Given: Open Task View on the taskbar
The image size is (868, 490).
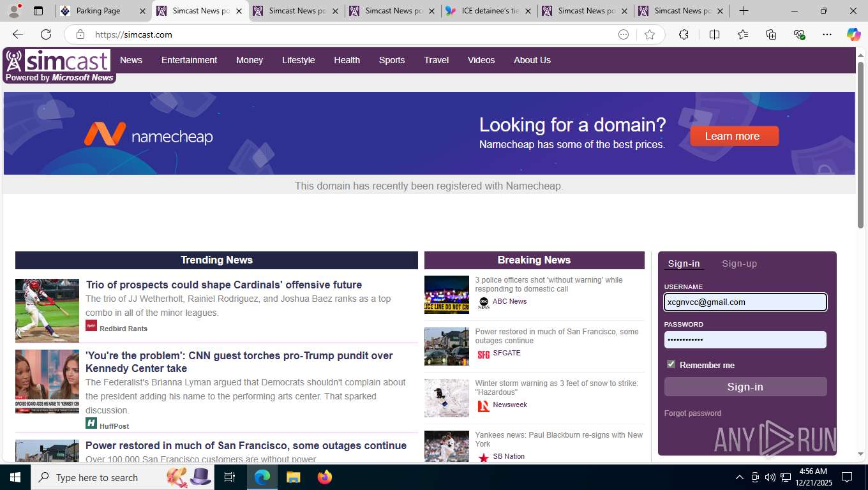Looking at the screenshot, I should [x=230, y=477].
